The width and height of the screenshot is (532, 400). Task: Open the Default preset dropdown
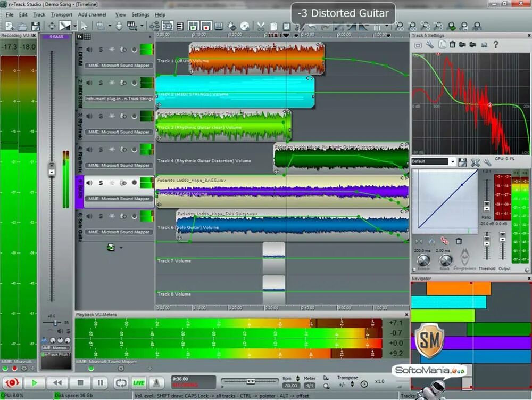(x=452, y=161)
